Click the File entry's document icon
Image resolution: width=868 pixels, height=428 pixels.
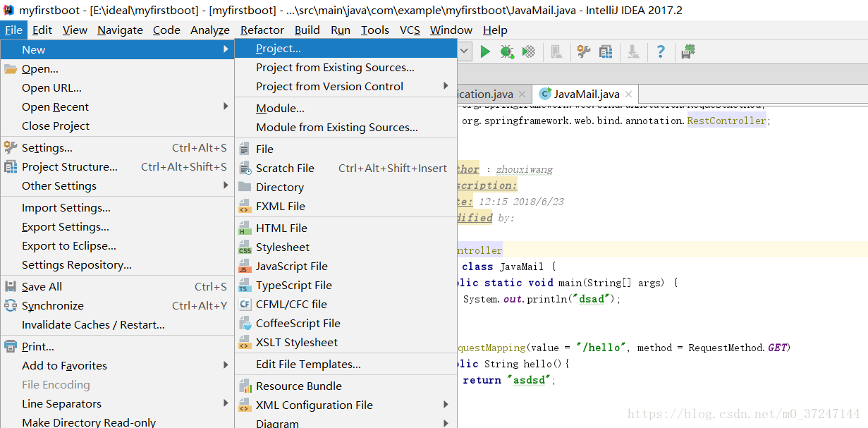[245, 149]
